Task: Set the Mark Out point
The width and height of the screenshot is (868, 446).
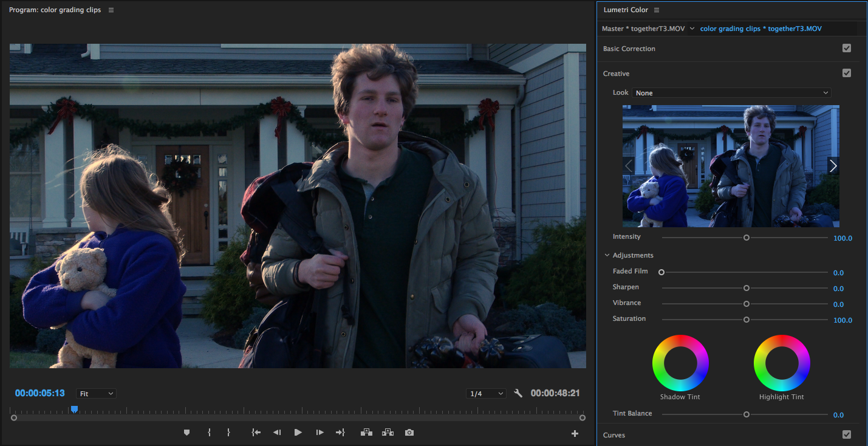Action: 229,432
